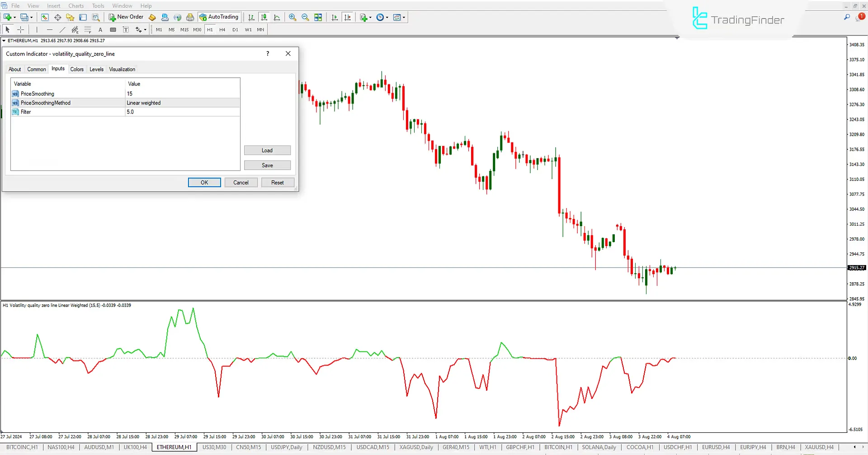This screenshot has width=868, height=455.
Task: Open the Market Watch icon
Action: point(45,17)
